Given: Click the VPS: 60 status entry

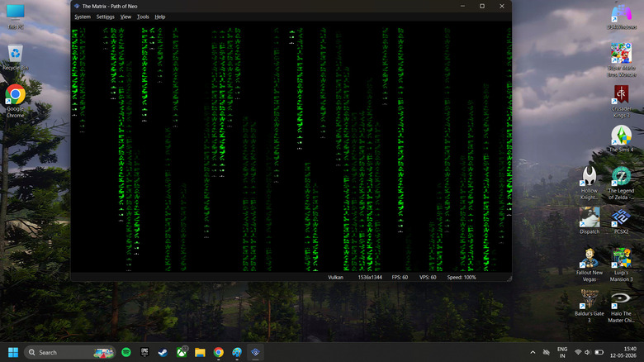Looking at the screenshot, I should pyautogui.click(x=428, y=277).
